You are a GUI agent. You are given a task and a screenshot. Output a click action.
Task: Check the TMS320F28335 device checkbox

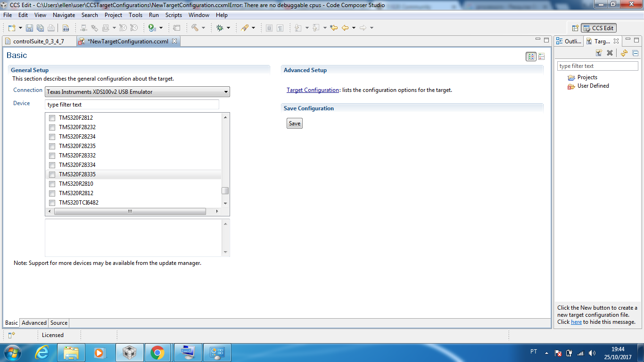(52, 174)
